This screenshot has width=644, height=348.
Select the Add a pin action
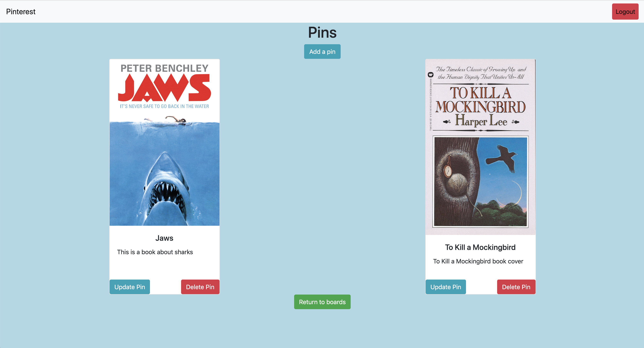322,51
